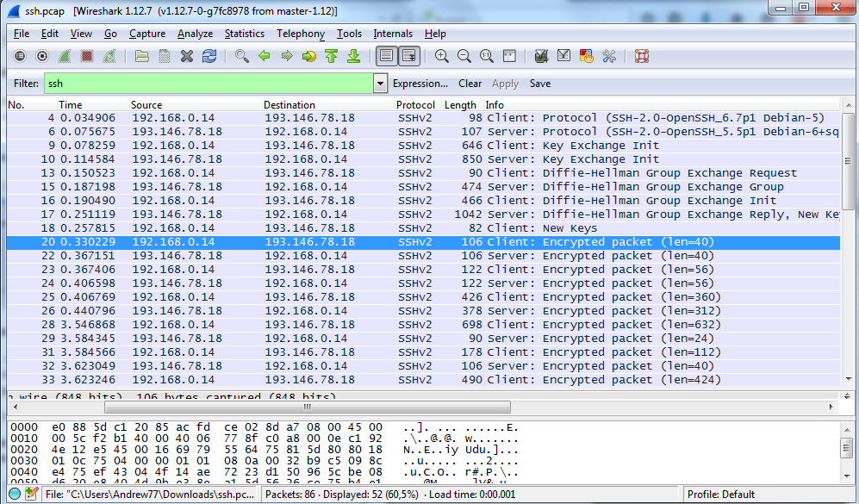859x504 pixels.
Task: Open the File menu
Action: (22, 34)
